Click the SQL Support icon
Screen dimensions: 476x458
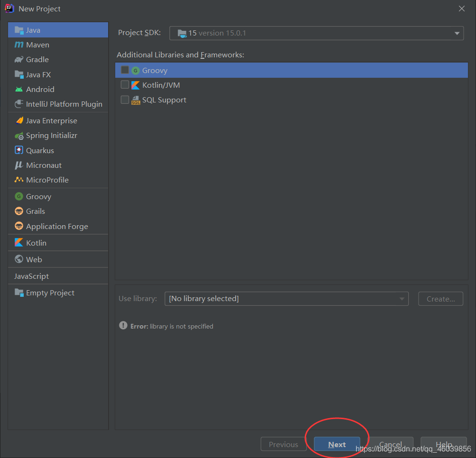point(136,100)
